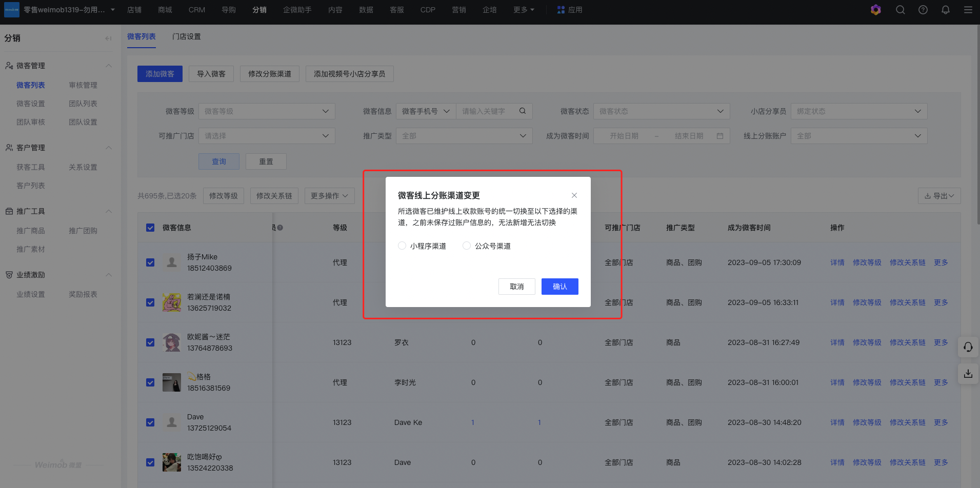Click the 业绩激励 sidebar section icon
The image size is (980, 488).
tap(9, 275)
